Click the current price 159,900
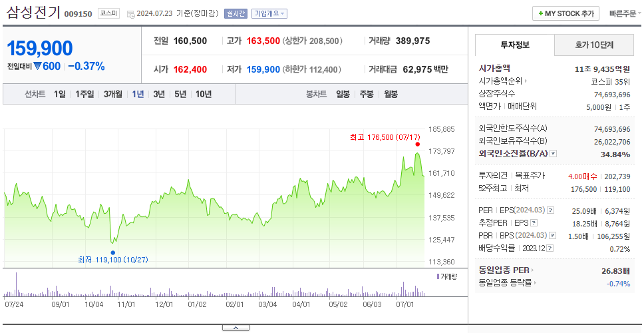Image resolution: width=644 pixels, height=333 pixels. pos(40,49)
